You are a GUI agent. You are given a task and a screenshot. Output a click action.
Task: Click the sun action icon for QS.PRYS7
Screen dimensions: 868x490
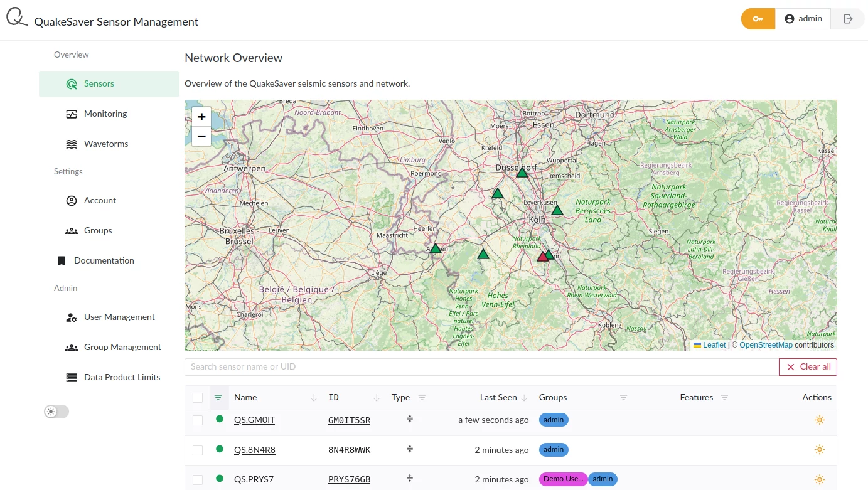click(819, 480)
